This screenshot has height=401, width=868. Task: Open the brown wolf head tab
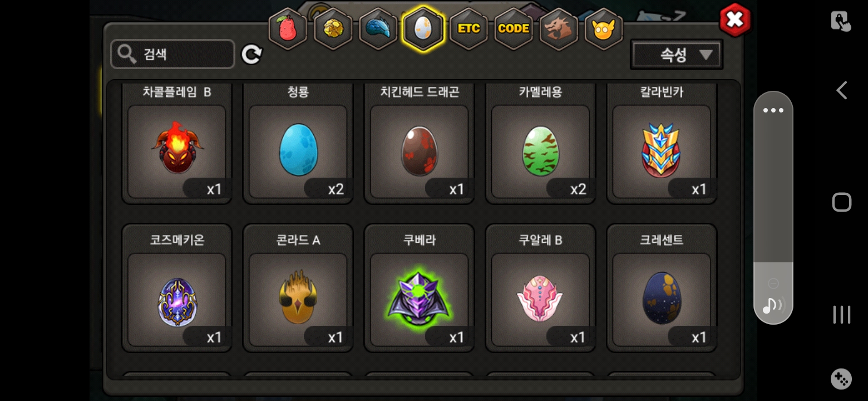[x=559, y=29]
